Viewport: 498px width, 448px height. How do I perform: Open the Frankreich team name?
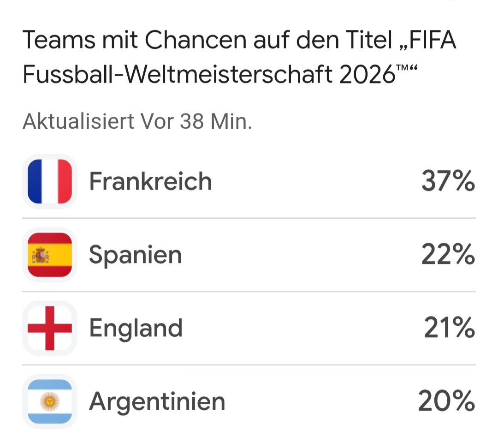click(x=150, y=181)
